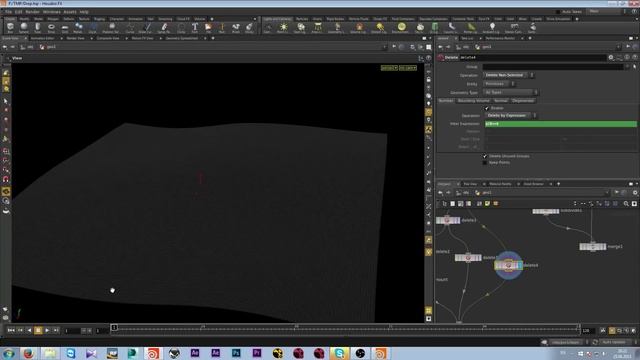The height and width of the screenshot is (360, 640).
Task: Open the Group field dropdown arrow
Action: 627,66
